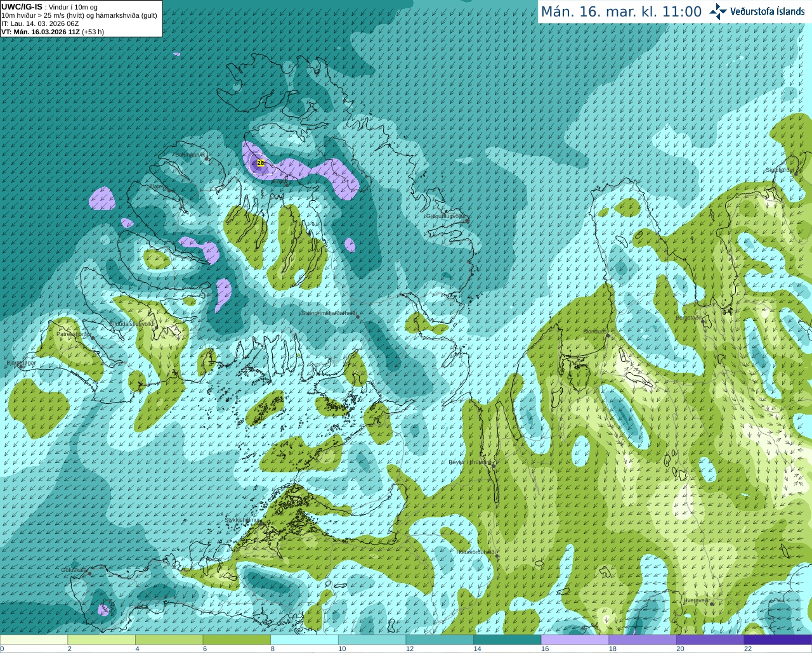812x653 pixels.
Task: Select the Stykkishólmur station label
Action: point(242,520)
